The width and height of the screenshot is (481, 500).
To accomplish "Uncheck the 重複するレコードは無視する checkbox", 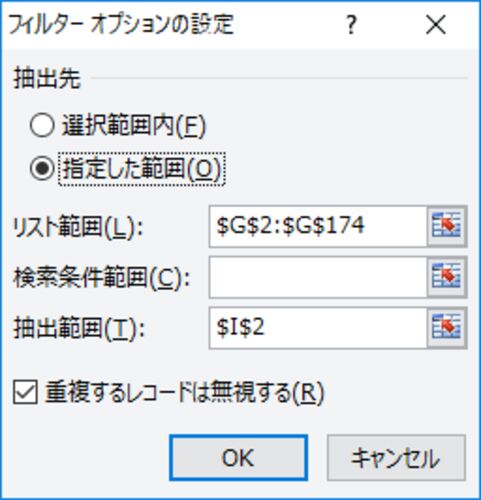I will click(25, 393).
